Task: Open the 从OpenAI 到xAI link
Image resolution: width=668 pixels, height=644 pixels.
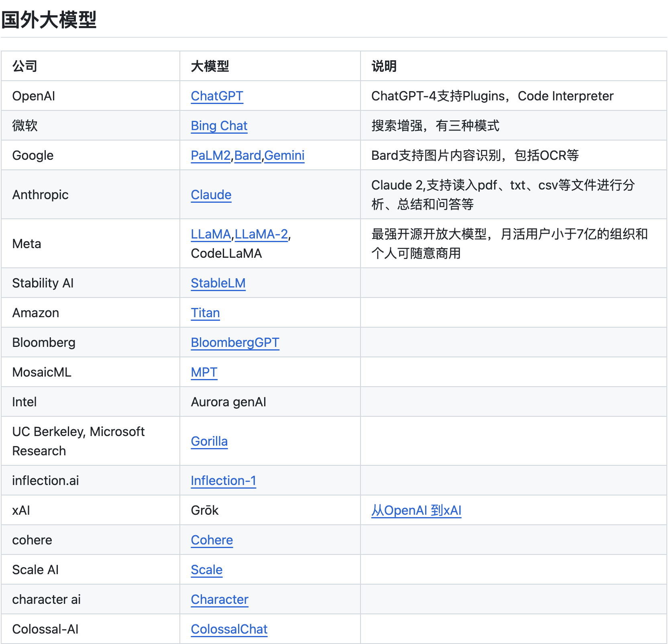Action: coord(416,510)
